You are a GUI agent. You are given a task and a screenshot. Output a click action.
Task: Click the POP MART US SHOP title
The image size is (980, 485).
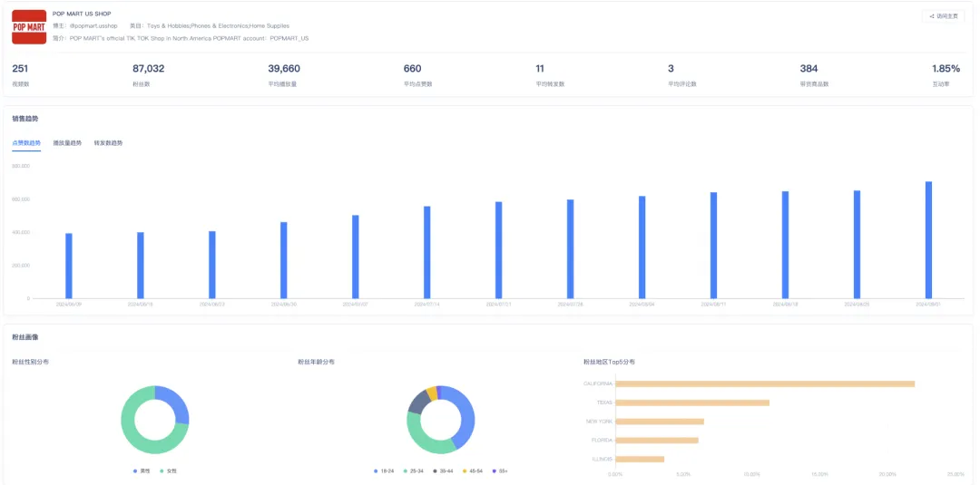(82, 14)
